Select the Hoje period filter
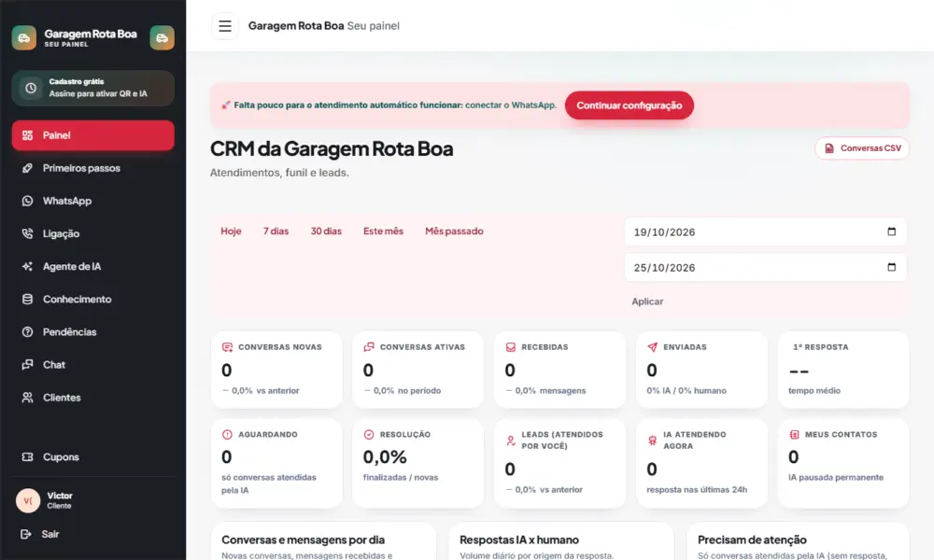The image size is (934, 560). tap(231, 231)
